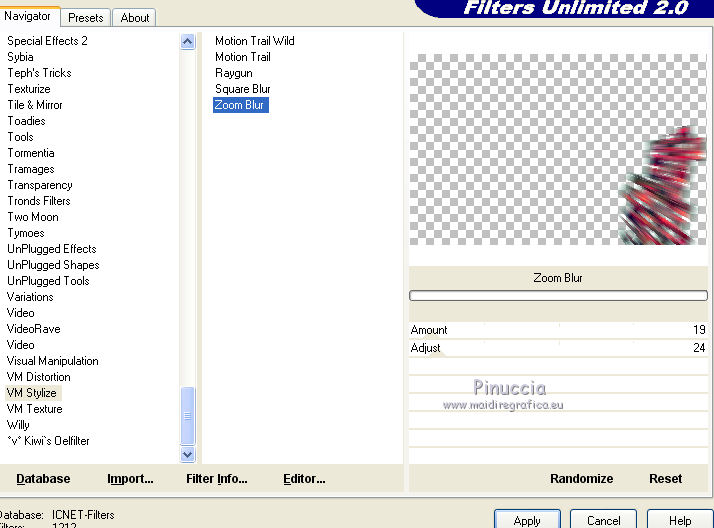This screenshot has width=714, height=528.
Task: Select the VM Stylize category
Action: (x=32, y=393)
